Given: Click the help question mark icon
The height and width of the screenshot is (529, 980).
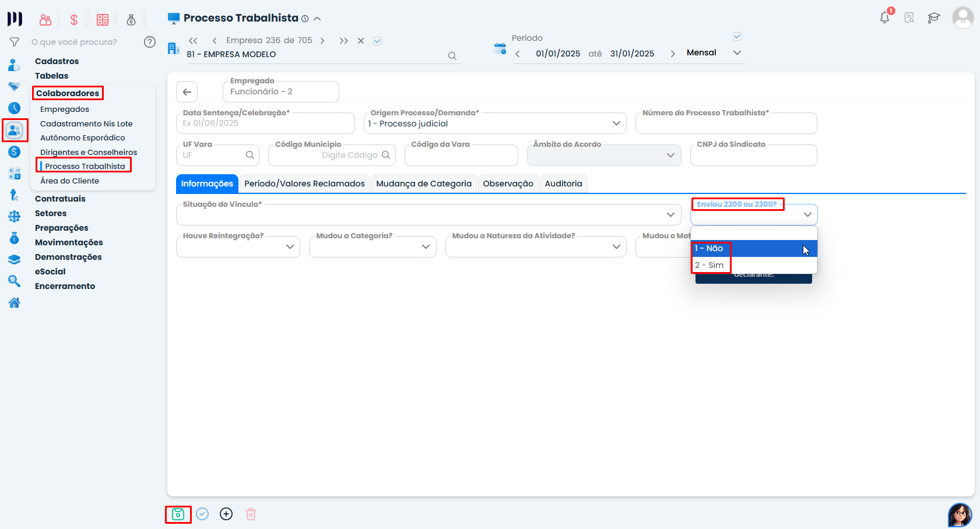Looking at the screenshot, I should tap(150, 42).
